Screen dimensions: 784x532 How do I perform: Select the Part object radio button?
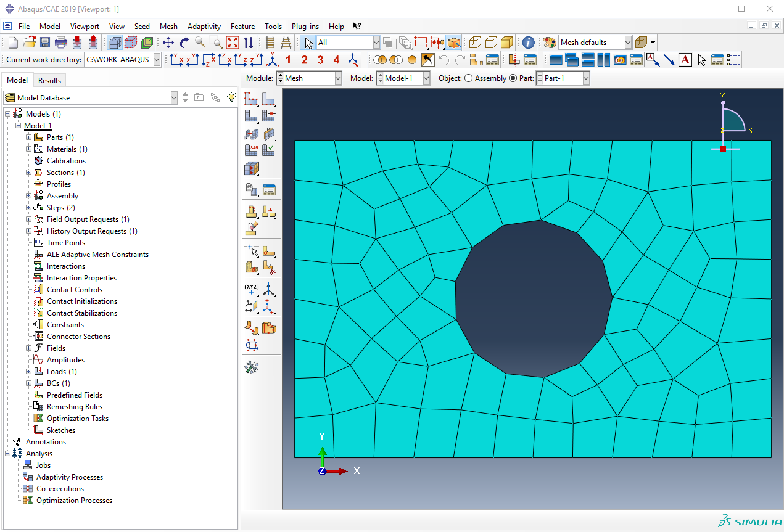click(x=513, y=78)
